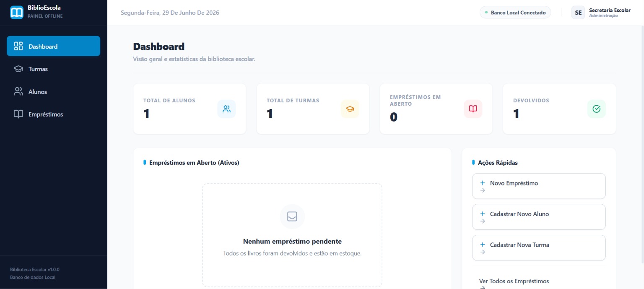Click the Total de Alunos users icon
The image size is (644, 289).
click(227, 109)
